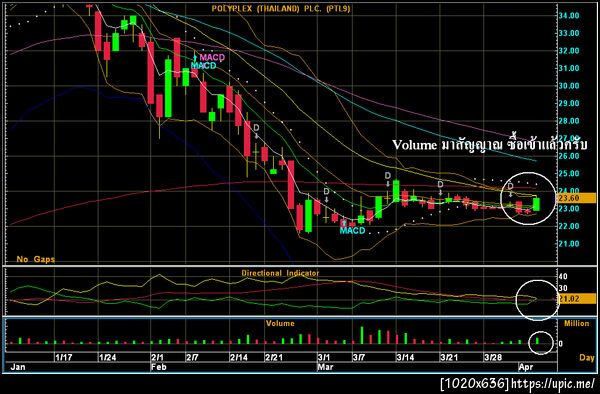The image size is (600, 394).
Task: Click the 2/21 date label
Action: pyautogui.click(x=274, y=358)
